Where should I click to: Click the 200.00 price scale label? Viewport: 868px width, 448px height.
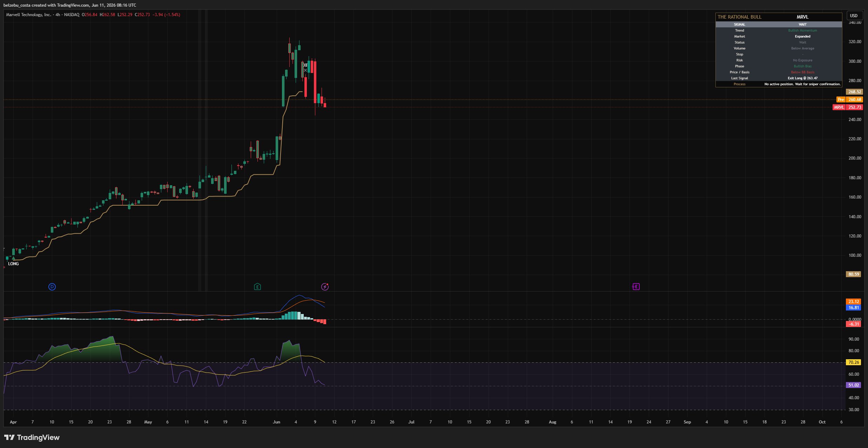click(855, 158)
